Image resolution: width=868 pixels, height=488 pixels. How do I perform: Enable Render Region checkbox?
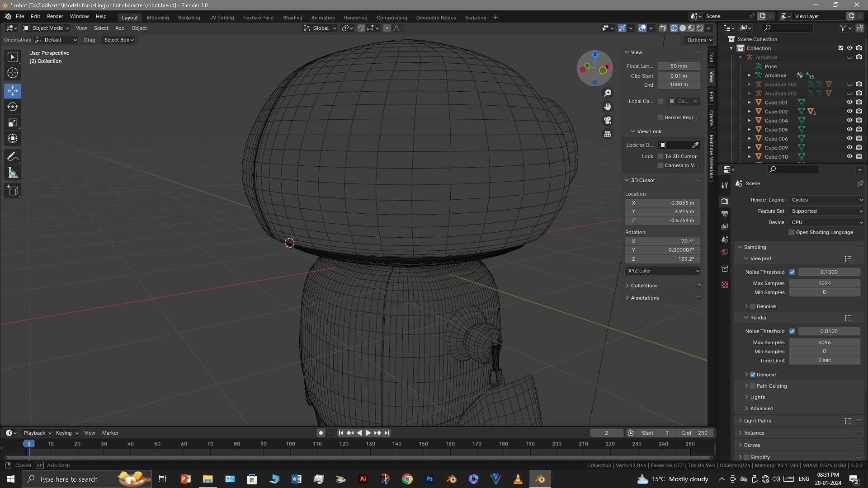(660, 117)
